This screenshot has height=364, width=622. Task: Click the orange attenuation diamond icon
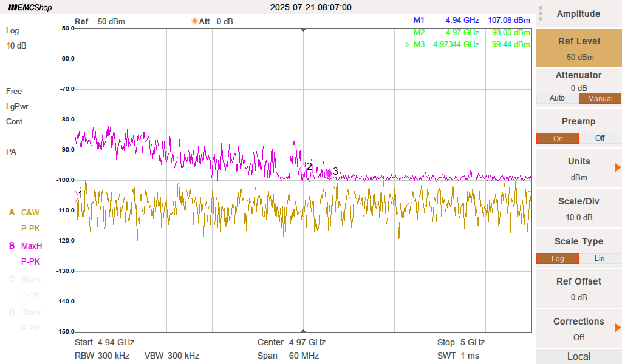pos(195,21)
